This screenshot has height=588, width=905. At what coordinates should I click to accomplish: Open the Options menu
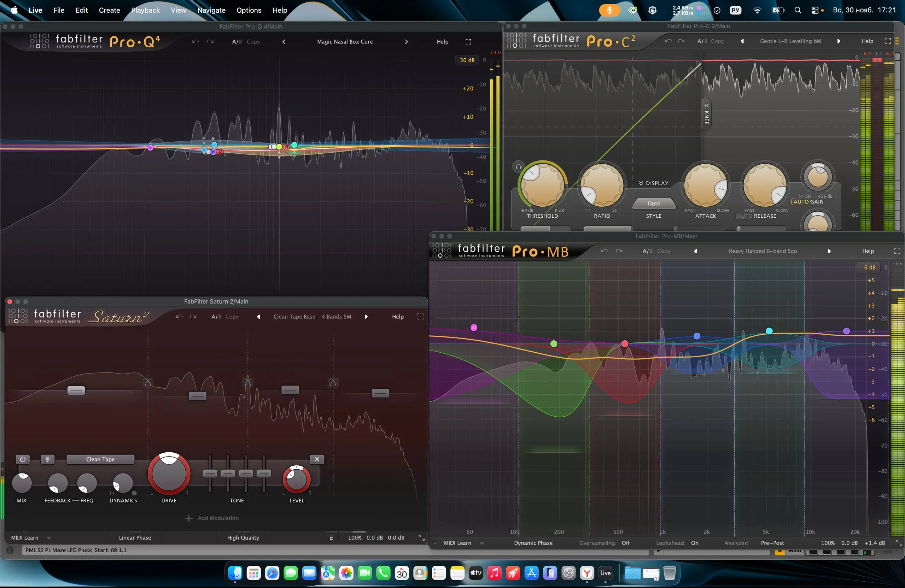(249, 10)
